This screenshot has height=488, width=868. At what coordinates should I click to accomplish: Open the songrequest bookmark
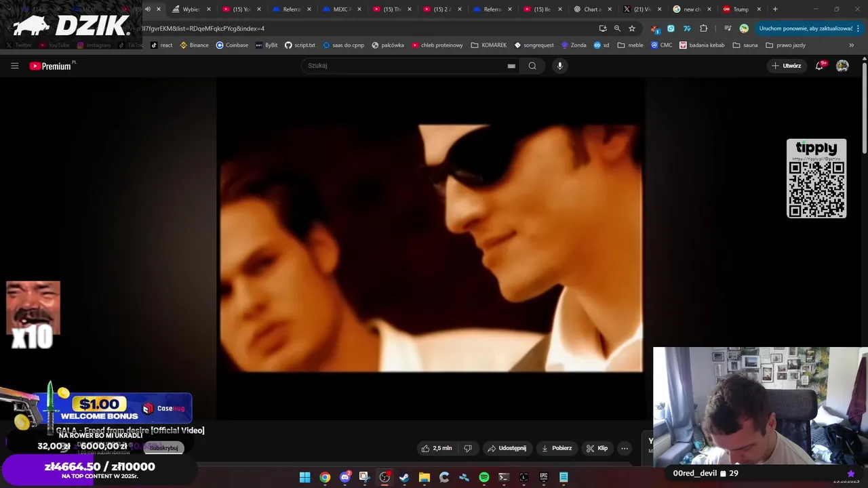coord(534,45)
